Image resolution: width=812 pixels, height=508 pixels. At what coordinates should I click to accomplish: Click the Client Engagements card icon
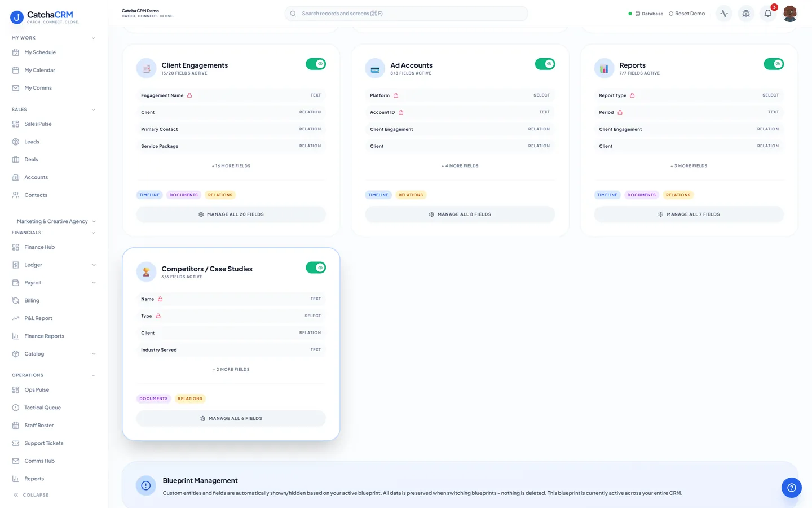(x=146, y=68)
